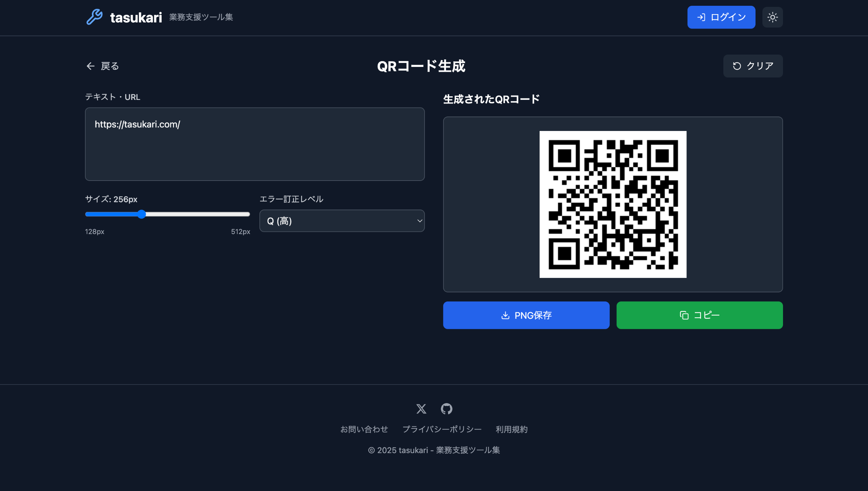Open the エラー訂正レベル dropdown
868x491 pixels.
[342, 221]
